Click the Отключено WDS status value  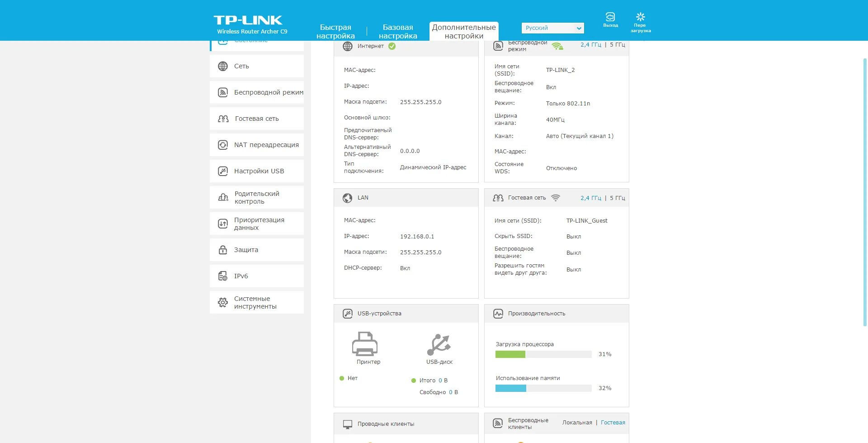[x=561, y=168]
